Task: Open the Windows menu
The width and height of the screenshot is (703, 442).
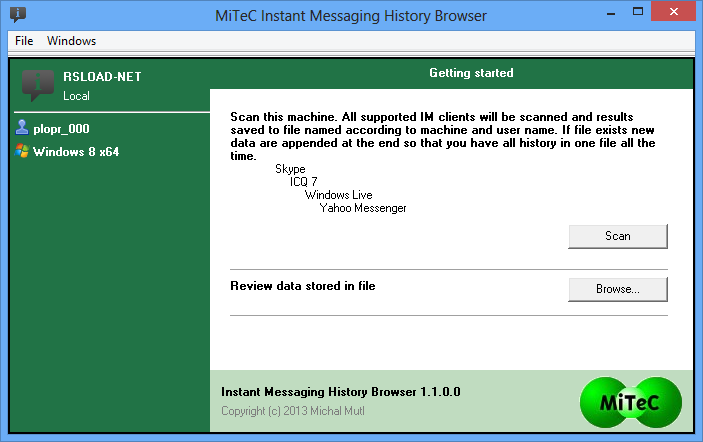Action: (71, 41)
